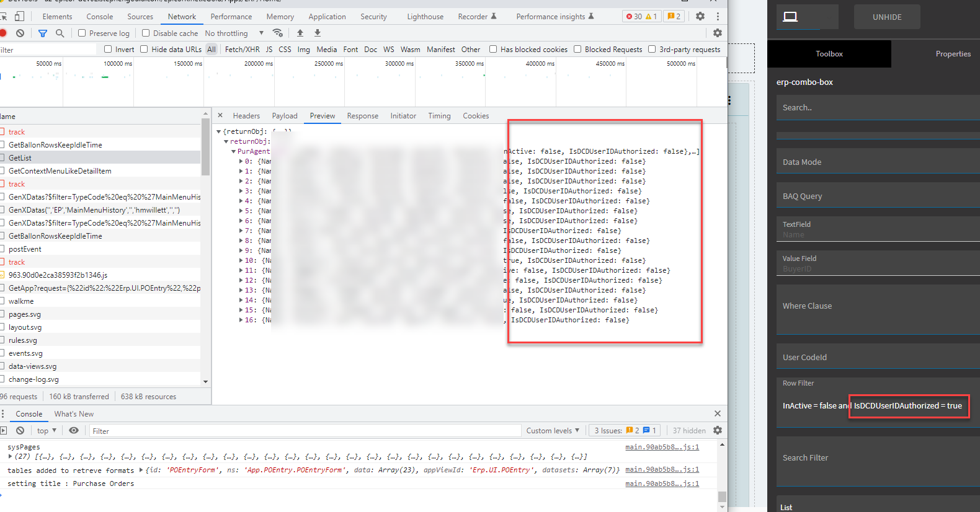Expand PurAgent item 5
The width and height of the screenshot is (980, 512).
click(x=241, y=211)
